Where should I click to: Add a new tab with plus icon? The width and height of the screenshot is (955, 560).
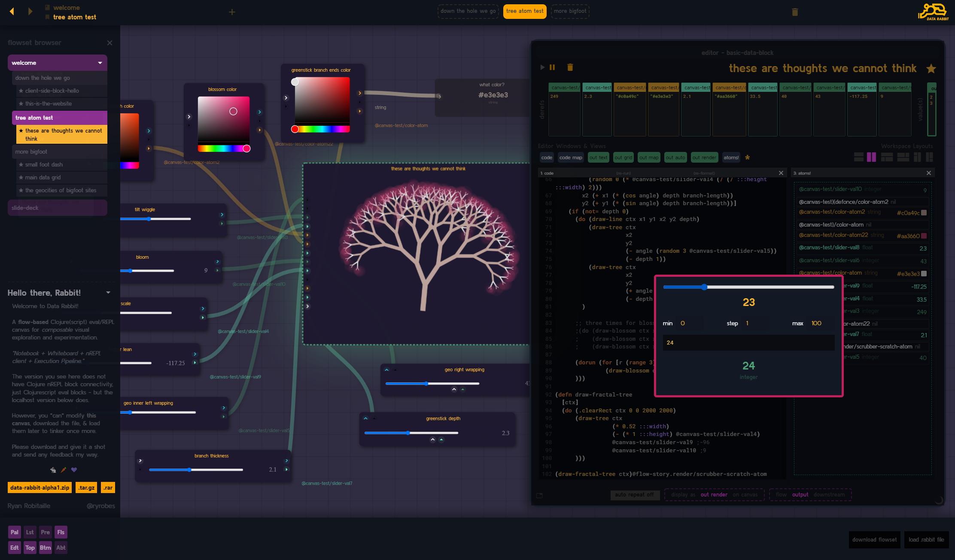click(x=232, y=12)
